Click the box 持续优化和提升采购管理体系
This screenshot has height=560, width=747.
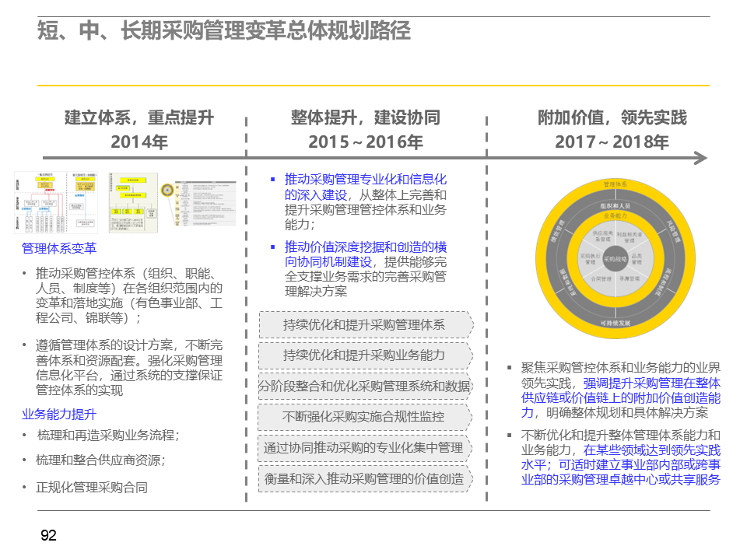point(366,325)
